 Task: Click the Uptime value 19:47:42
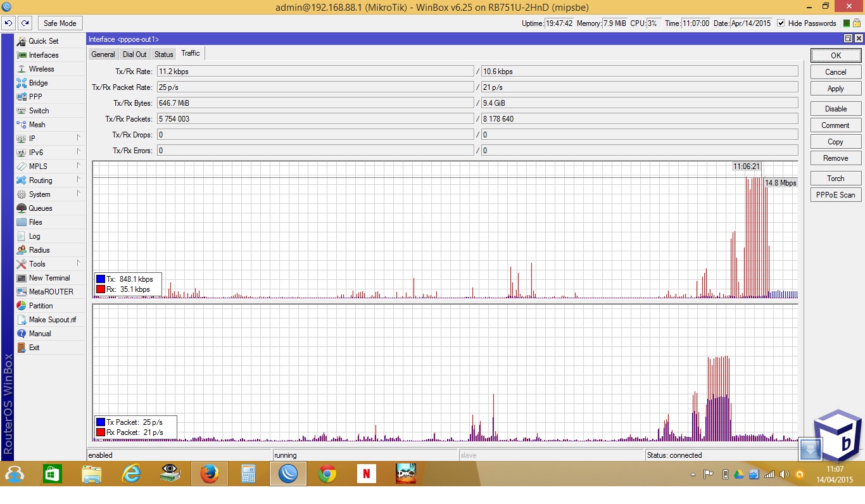(x=559, y=23)
